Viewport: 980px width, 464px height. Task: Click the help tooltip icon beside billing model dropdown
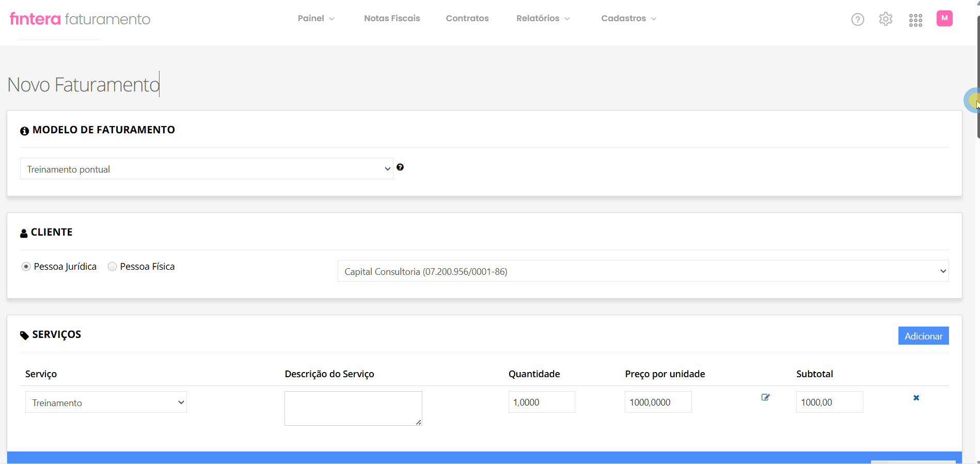click(x=400, y=167)
